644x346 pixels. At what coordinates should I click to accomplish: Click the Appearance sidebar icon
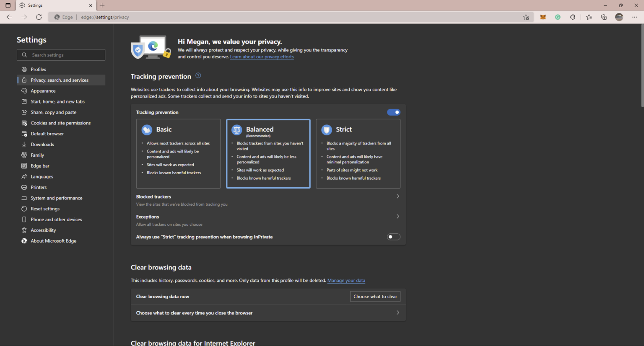[x=24, y=91]
